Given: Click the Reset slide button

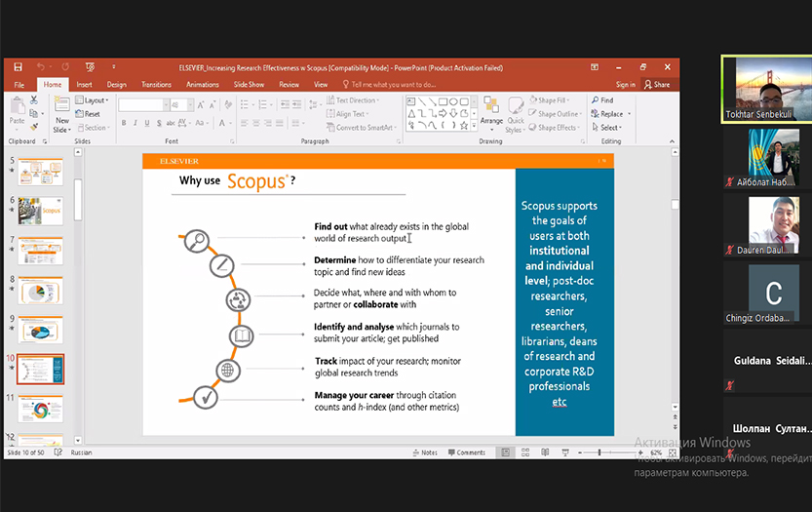Looking at the screenshot, I should pos(88,114).
